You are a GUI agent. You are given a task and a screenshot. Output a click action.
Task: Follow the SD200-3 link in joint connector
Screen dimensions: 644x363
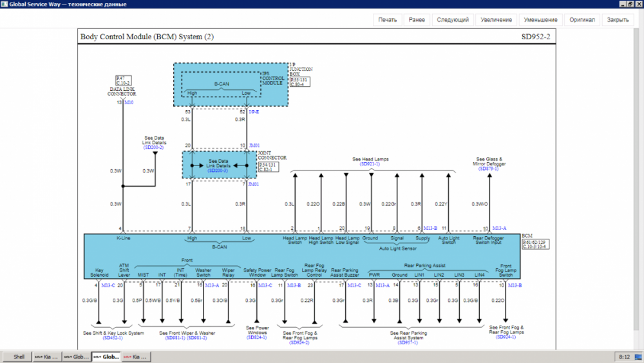pos(218,170)
